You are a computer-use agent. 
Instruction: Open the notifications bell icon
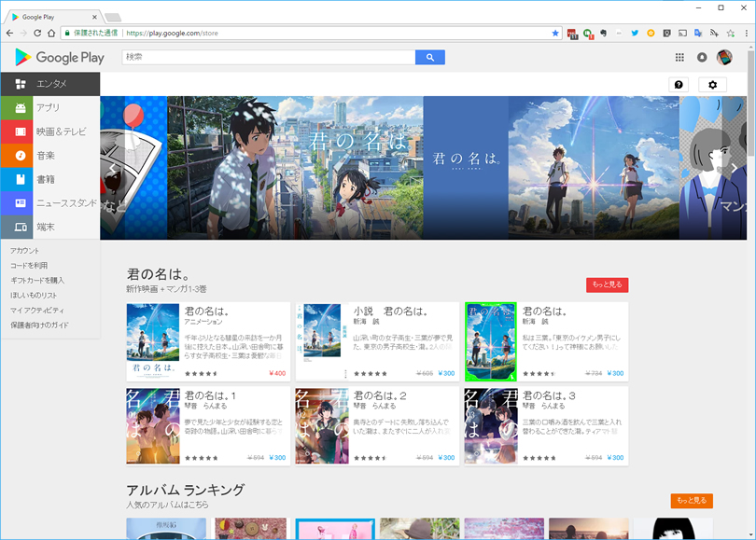pos(702,57)
